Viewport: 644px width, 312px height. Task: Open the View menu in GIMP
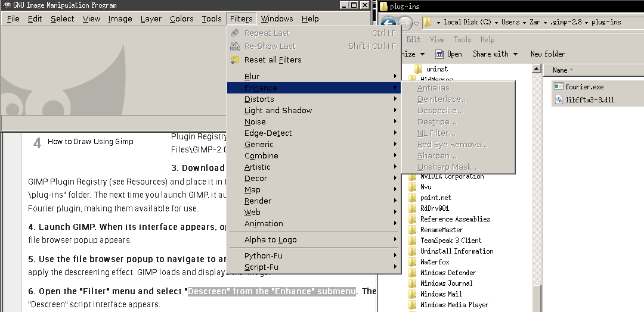91,19
